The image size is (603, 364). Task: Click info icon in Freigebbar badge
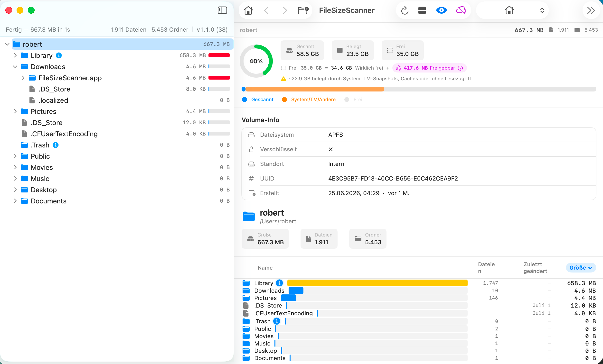460,68
